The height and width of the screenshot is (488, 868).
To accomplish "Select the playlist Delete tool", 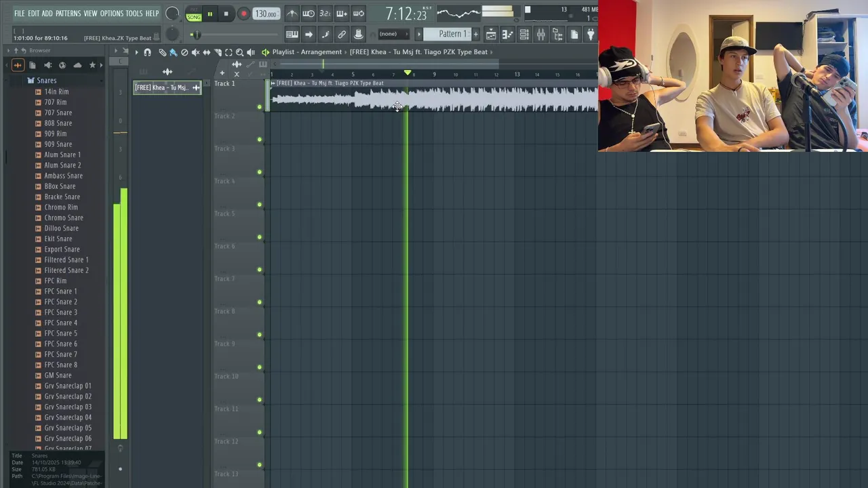I will pos(184,52).
